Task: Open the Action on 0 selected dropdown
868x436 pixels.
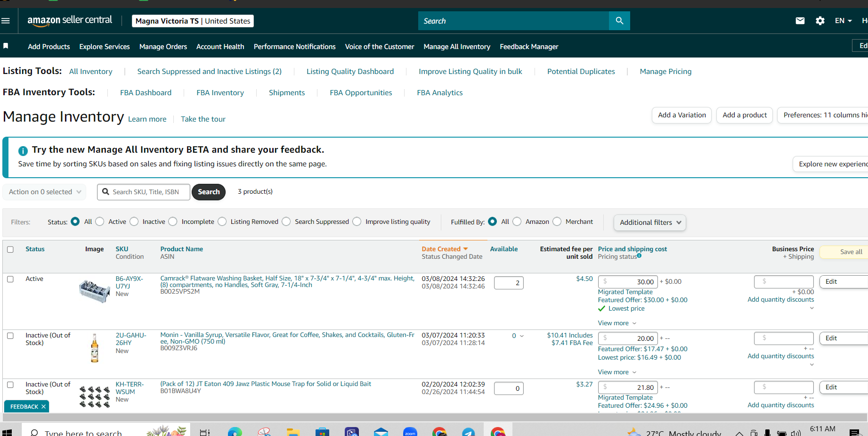Action: tap(45, 192)
